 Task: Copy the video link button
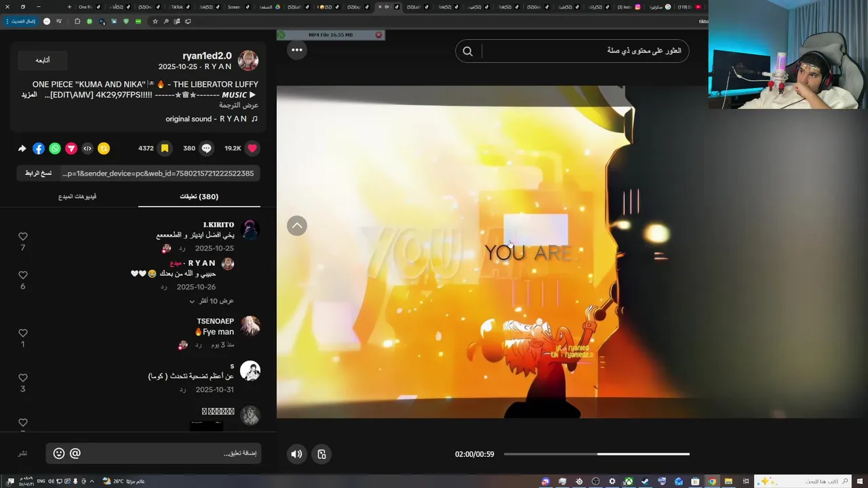tap(39, 174)
